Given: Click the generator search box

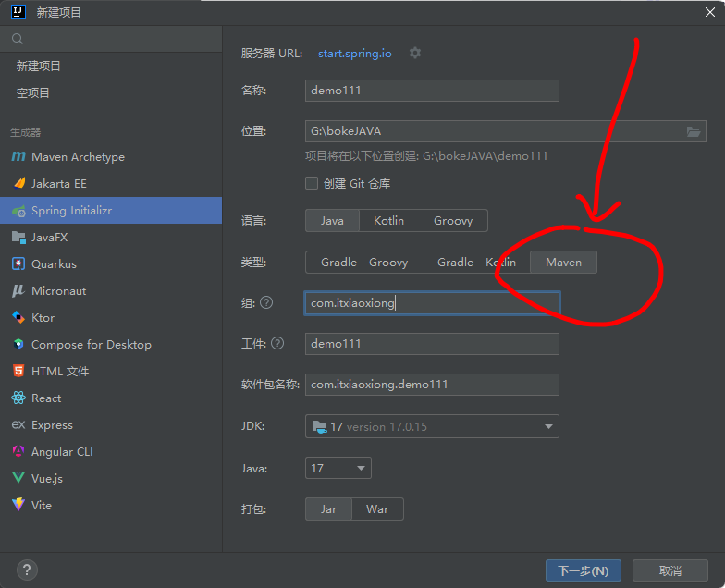Looking at the screenshot, I should point(111,39).
